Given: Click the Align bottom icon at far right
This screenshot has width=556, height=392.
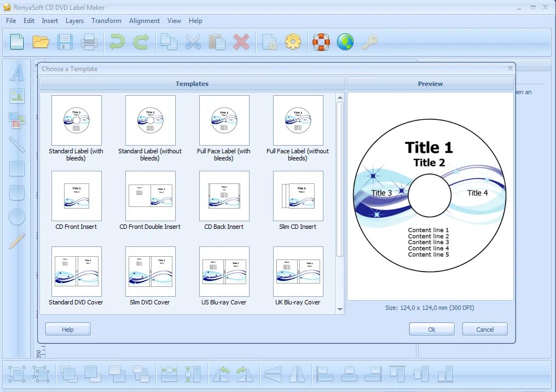Looking at the screenshot, I should (445, 374).
